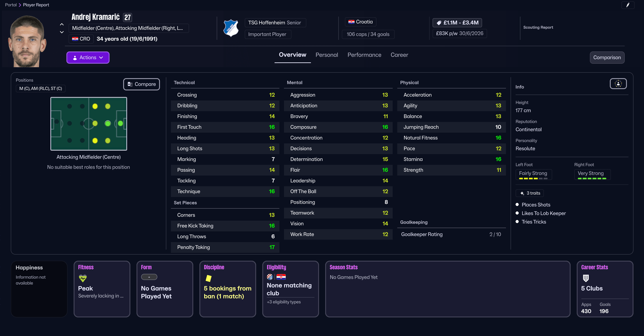
Task: Expand the +3 eligibility types list
Action: point(284,302)
